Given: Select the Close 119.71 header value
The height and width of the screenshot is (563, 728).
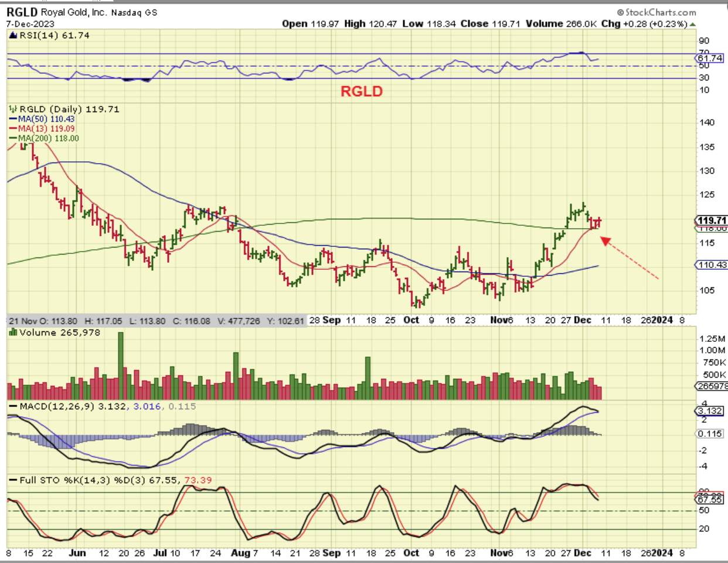Looking at the screenshot, I should (x=491, y=24).
